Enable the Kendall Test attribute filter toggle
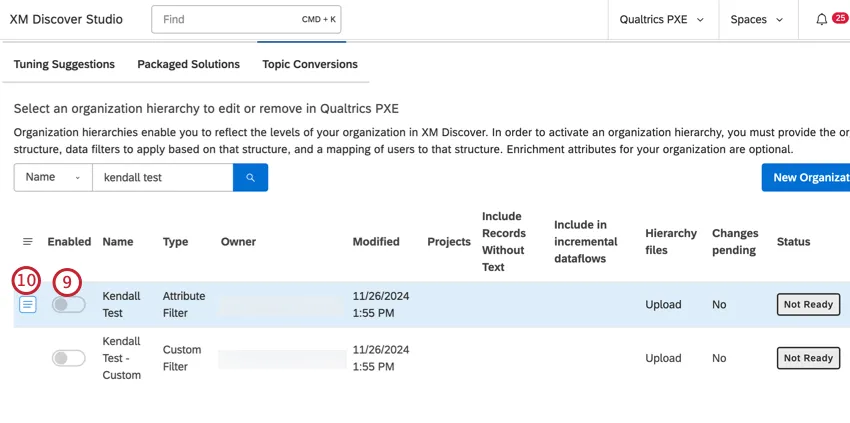This screenshot has width=850, height=423. click(x=68, y=304)
